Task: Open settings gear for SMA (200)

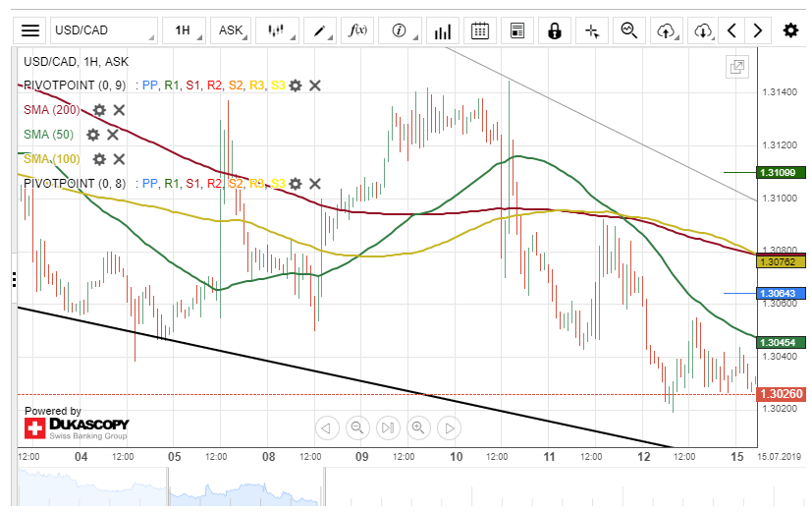Action: click(99, 110)
